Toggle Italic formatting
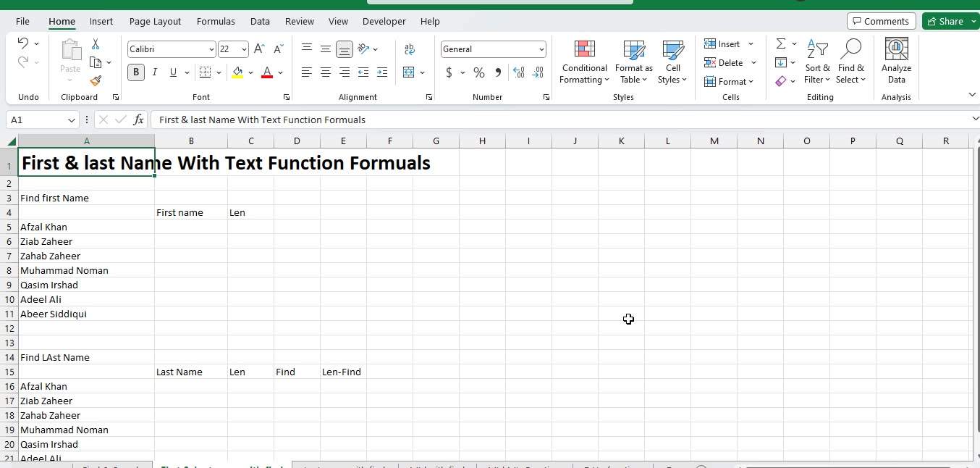Viewport: 980px width, 468px height. tap(154, 72)
